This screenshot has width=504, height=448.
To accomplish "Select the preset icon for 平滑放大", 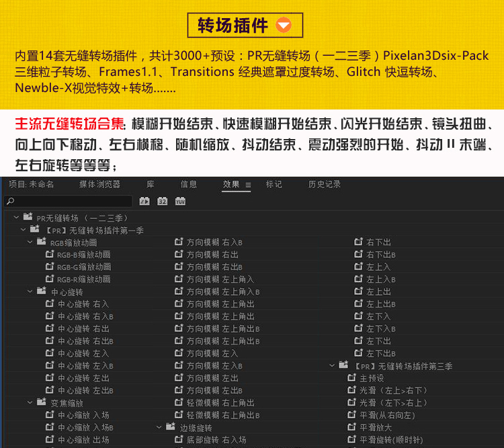I will [352, 427].
